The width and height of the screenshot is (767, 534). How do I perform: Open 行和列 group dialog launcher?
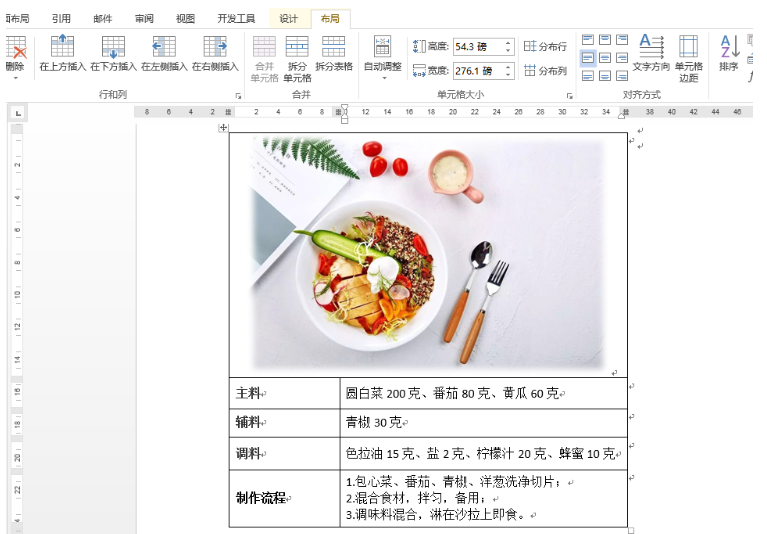point(238,96)
